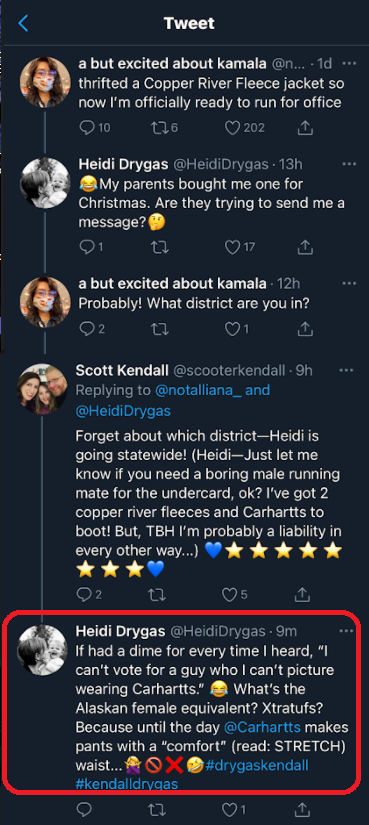Open more options on Scott Kendall's tweet
Viewport: 369px width, 825px height.
pyautogui.click(x=346, y=370)
